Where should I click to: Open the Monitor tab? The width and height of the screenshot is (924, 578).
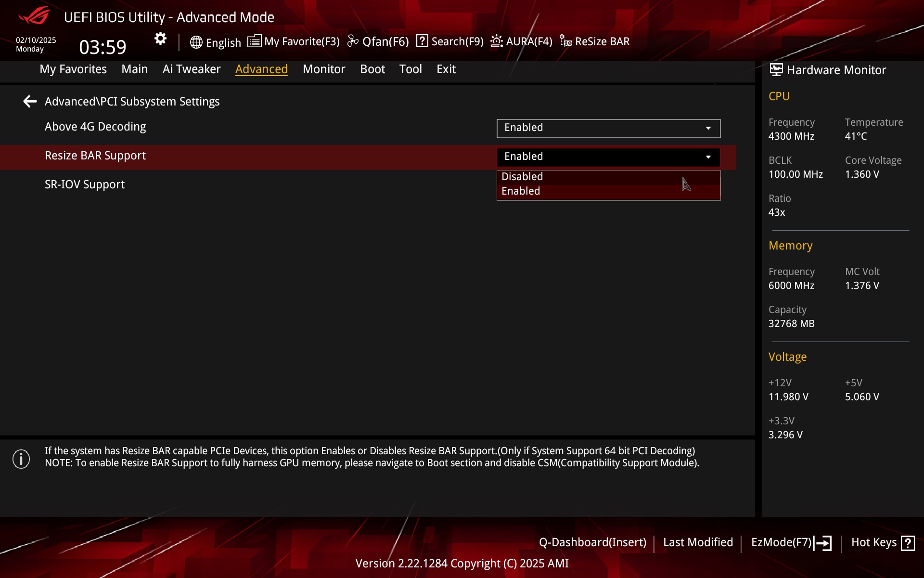coord(323,69)
